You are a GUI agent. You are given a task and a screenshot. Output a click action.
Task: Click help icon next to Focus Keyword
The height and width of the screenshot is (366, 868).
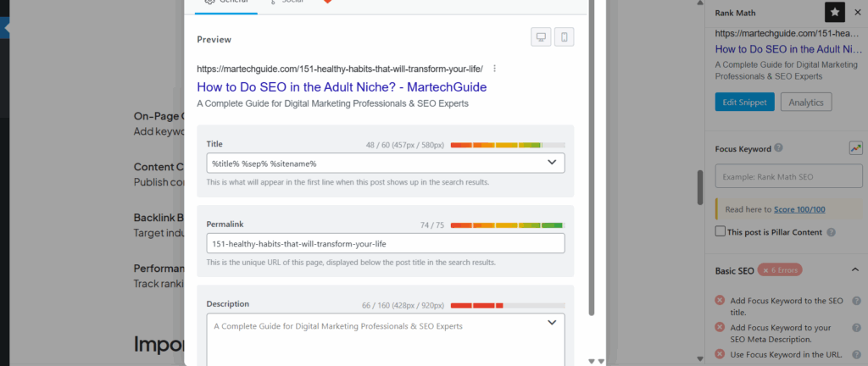click(778, 148)
